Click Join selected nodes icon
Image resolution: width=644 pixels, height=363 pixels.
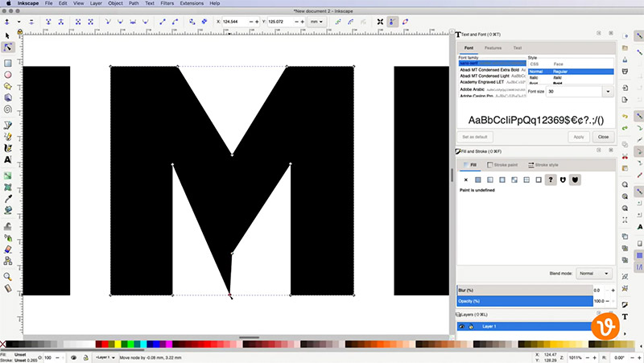tap(48, 22)
